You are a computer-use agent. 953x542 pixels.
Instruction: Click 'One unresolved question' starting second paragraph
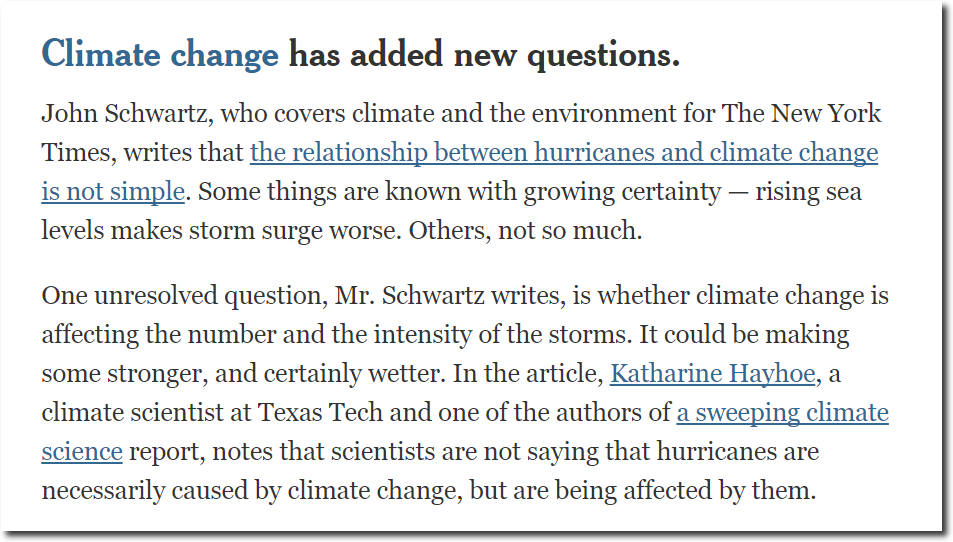tap(181, 295)
